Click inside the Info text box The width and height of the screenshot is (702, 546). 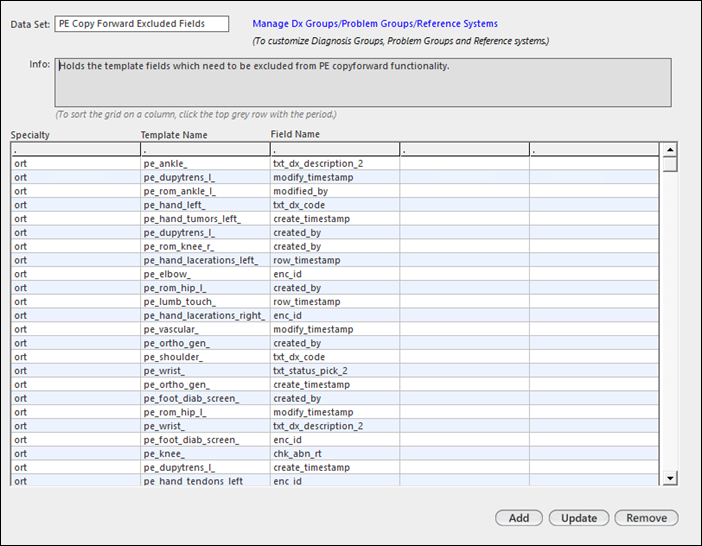(363, 82)
